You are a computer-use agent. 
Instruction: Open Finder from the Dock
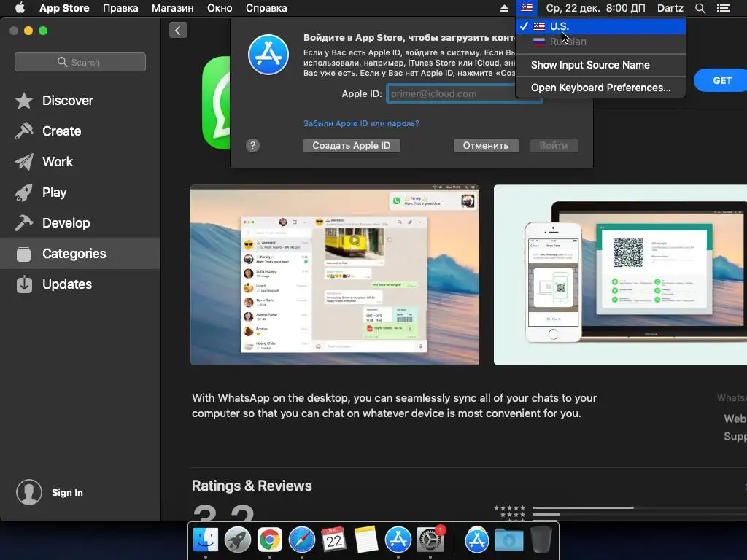pyautogui.click(x=206, y=540)
